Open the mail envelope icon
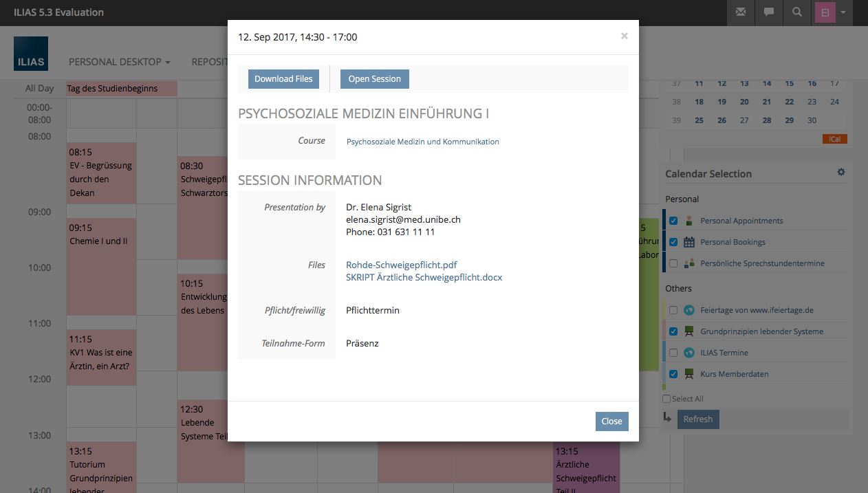The width and height of the screenshot is (868, 493). coord(741,12)
